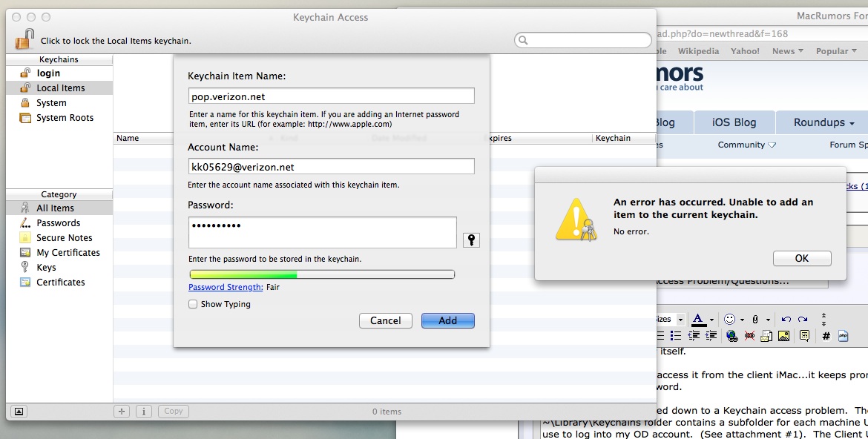Image resolution: width=868 pixels, height=439 pixels.
Task: Click the Keychain Access search field
Action: [583, 40]
